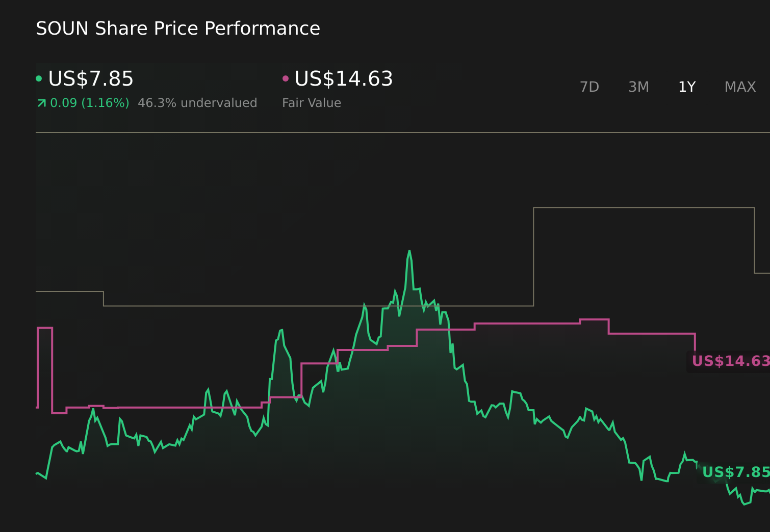Open the MAX time range view
The image size is (770, 532).
739,87
